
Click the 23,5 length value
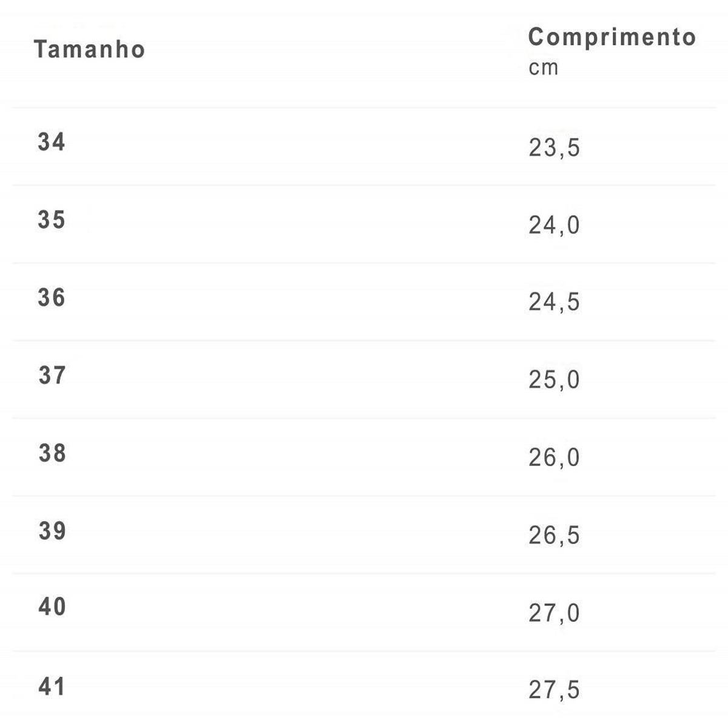click(x=554, y=147)
